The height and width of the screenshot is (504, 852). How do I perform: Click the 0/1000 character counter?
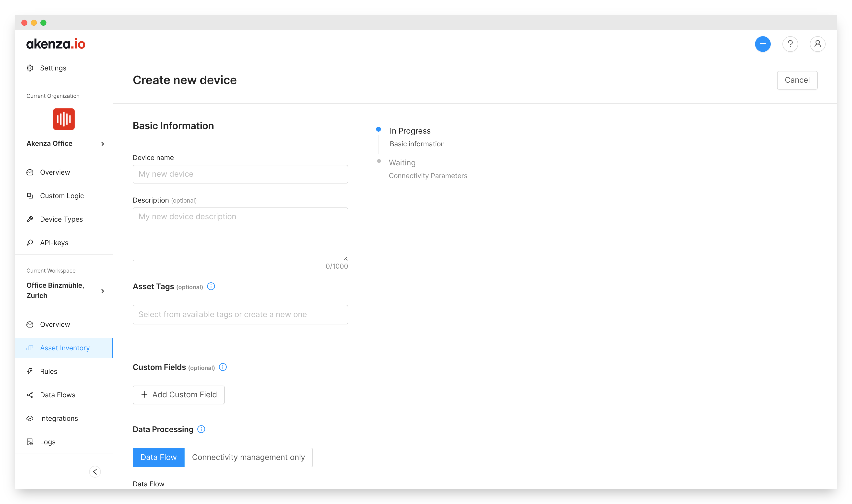(336, 266)
